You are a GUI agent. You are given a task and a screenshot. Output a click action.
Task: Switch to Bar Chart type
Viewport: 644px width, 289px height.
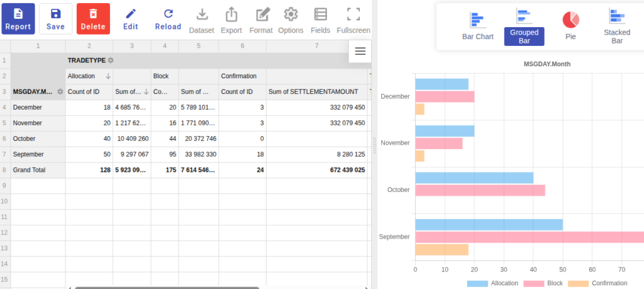pos(478,26)
